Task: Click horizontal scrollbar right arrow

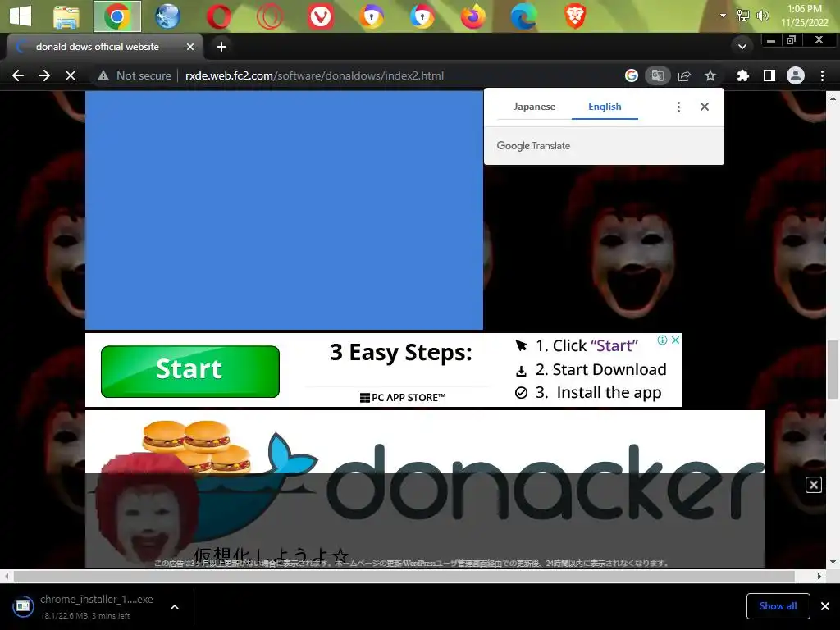Action: (819, 576)
